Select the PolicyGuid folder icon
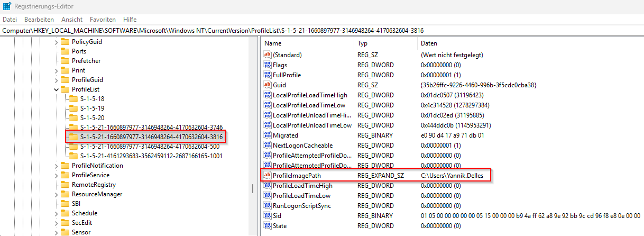 coord(65,42)
